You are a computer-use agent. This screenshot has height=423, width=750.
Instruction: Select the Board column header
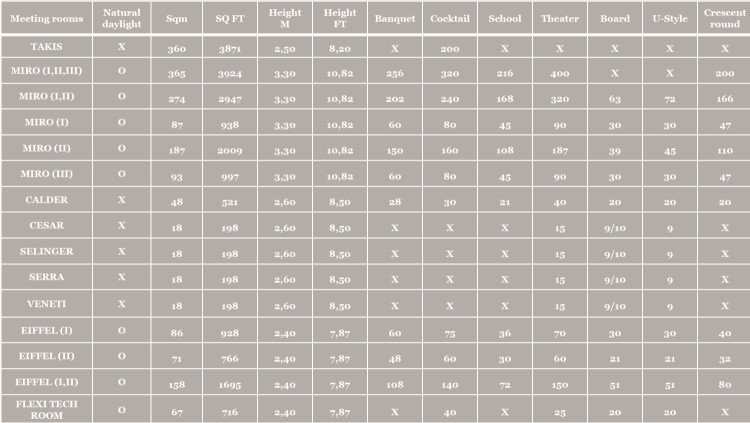point(615,18)
